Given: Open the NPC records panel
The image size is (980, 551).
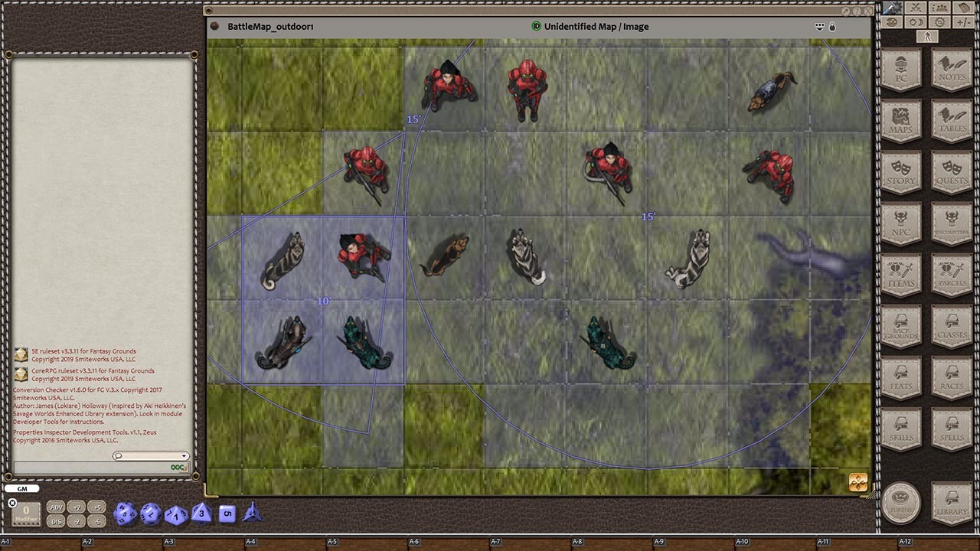Looking at the screenshot, I should pyautogui.click(x=900, y=226).
